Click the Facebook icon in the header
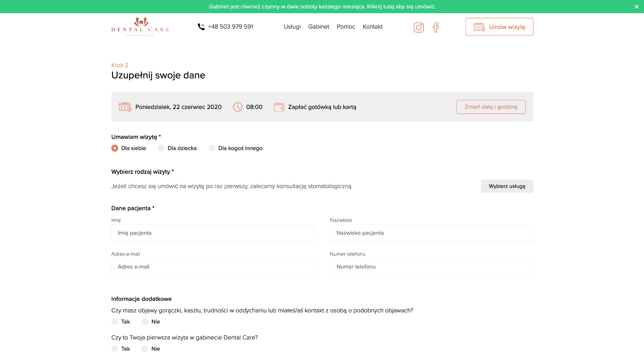The height and width of the screenshot is (363, 644). [x=436, y=28]
